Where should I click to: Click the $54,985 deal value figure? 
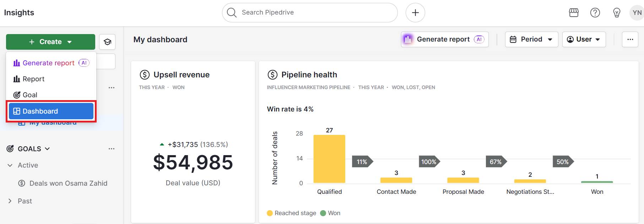[x=193, y=163]
